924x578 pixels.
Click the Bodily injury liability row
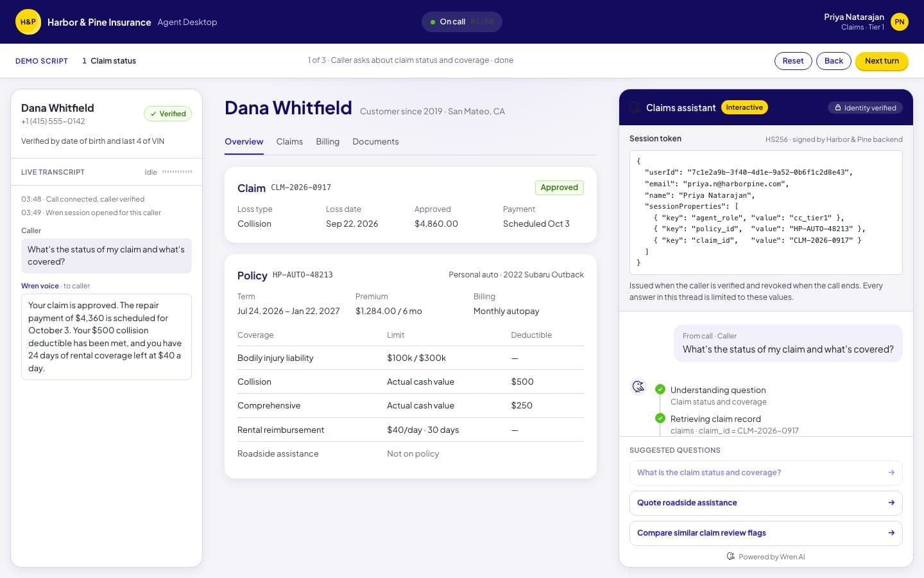pyautogui.click(x=411, y=358)
